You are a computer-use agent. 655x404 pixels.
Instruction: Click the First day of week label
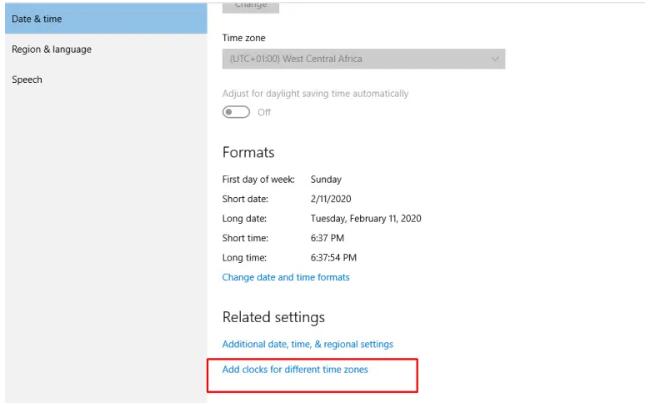(258, 180)
